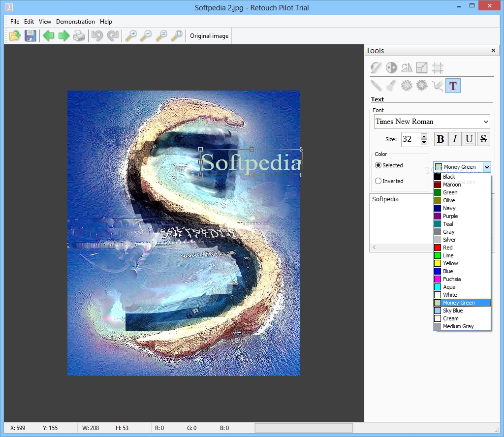This screenshot has height=437, width=504.
Task: Open the File menu
Action: [x=15, y=22]
